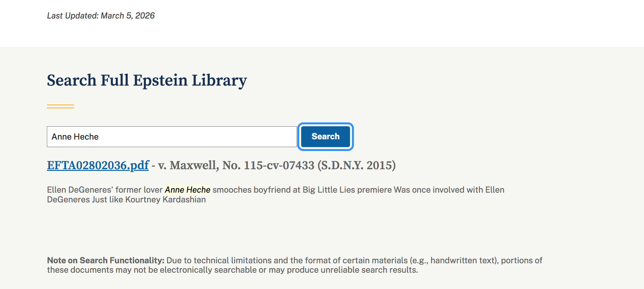
Task: Click the Last Updated label text
Action: click(x=73, y=16)
